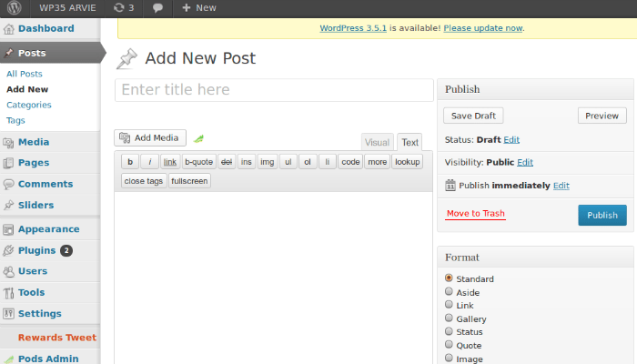This screenshot has width=637, height=364.
Task: Open the + New dropdown in admin bar
Action: click(198, 8)
